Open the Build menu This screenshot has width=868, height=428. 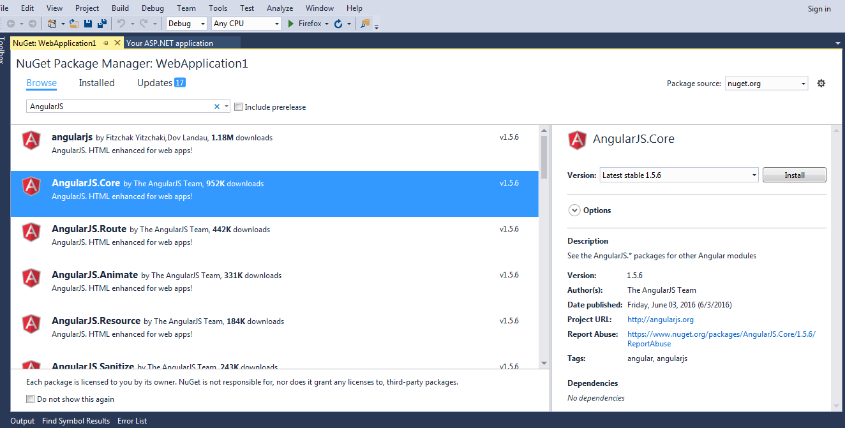click(x=120, y=8)
